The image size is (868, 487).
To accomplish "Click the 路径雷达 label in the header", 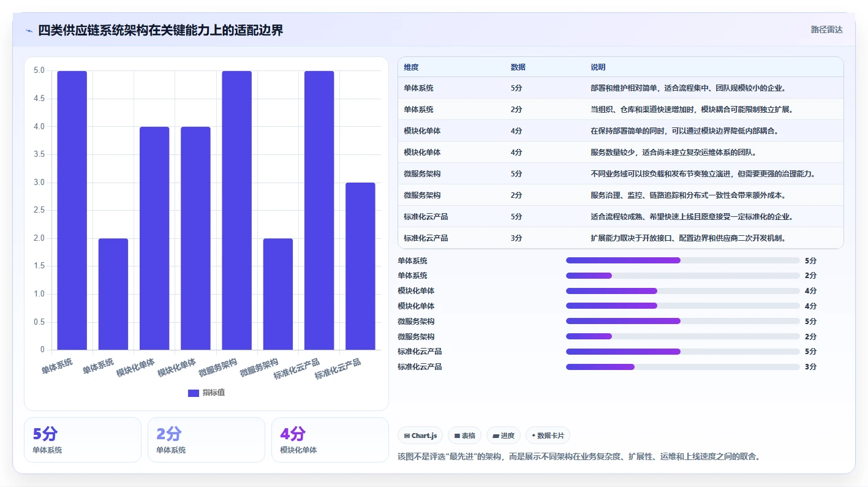I will (x=827, y=29).
